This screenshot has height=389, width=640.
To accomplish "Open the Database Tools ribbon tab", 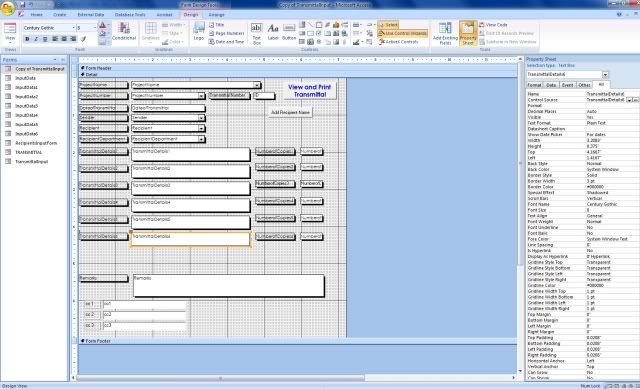I will 130,15.
